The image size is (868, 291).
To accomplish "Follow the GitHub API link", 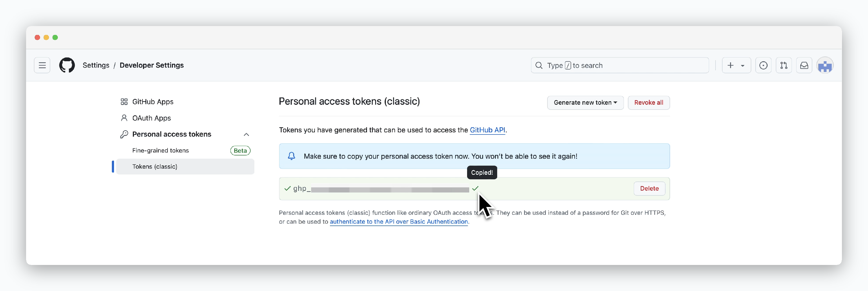I will pos(487,130).
